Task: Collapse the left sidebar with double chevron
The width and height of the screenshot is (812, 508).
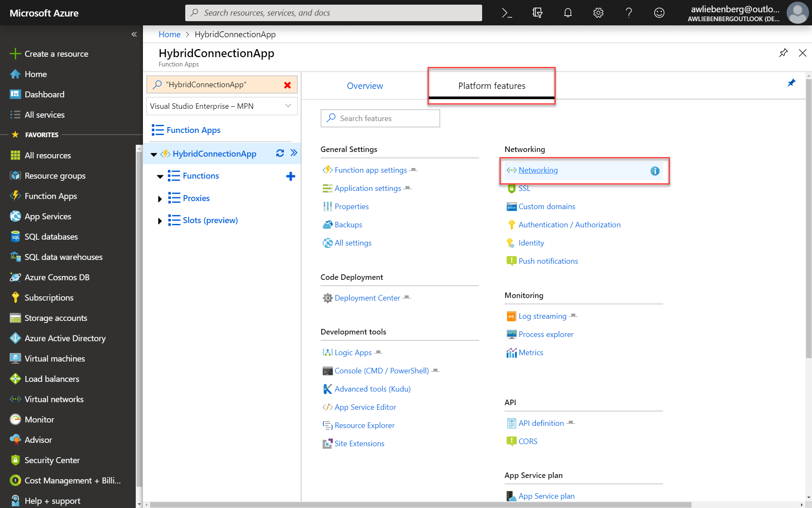Action: (x=134, y=34)
